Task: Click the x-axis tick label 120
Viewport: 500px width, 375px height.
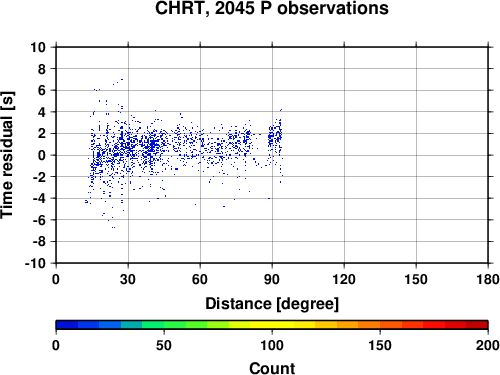Action: pyautogui.click(x=344, y=279)
